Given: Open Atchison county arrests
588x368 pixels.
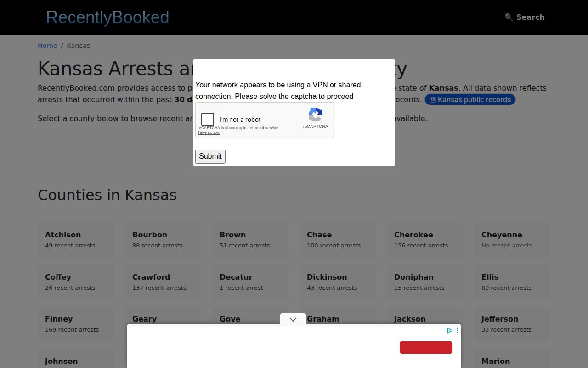Looking at the screenshot, I should pos(76,240).
